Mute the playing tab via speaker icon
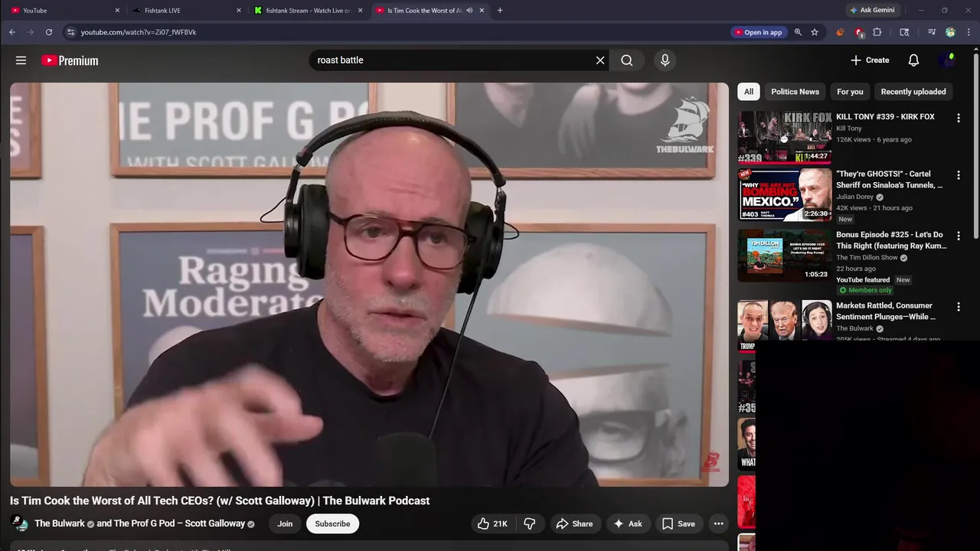Screen dimensions: 980x551 [469, 11]
